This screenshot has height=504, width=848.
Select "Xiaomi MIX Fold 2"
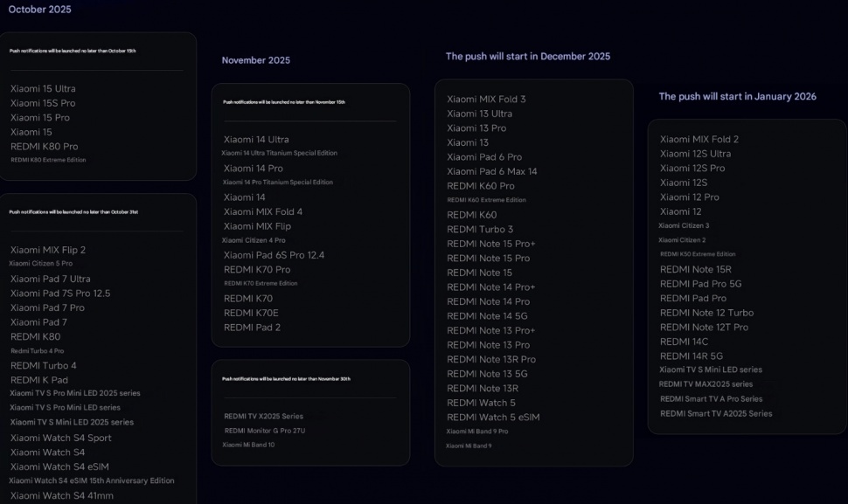coord(699,140)
